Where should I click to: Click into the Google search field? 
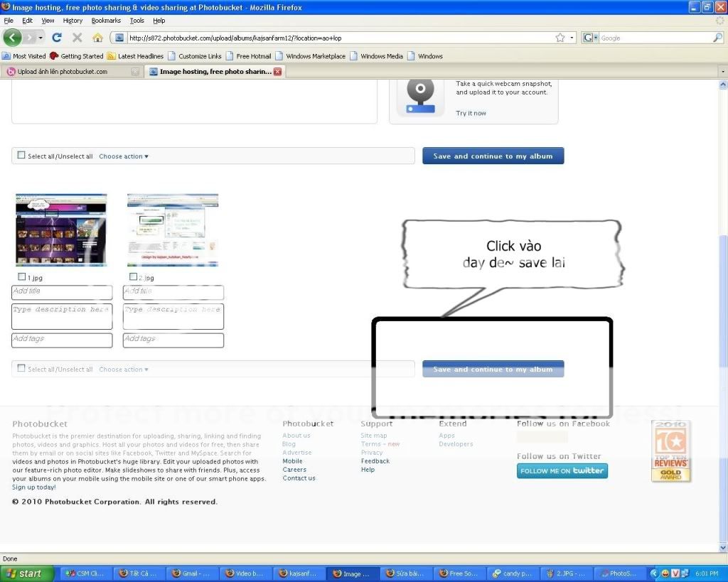[x=655, y=38]
